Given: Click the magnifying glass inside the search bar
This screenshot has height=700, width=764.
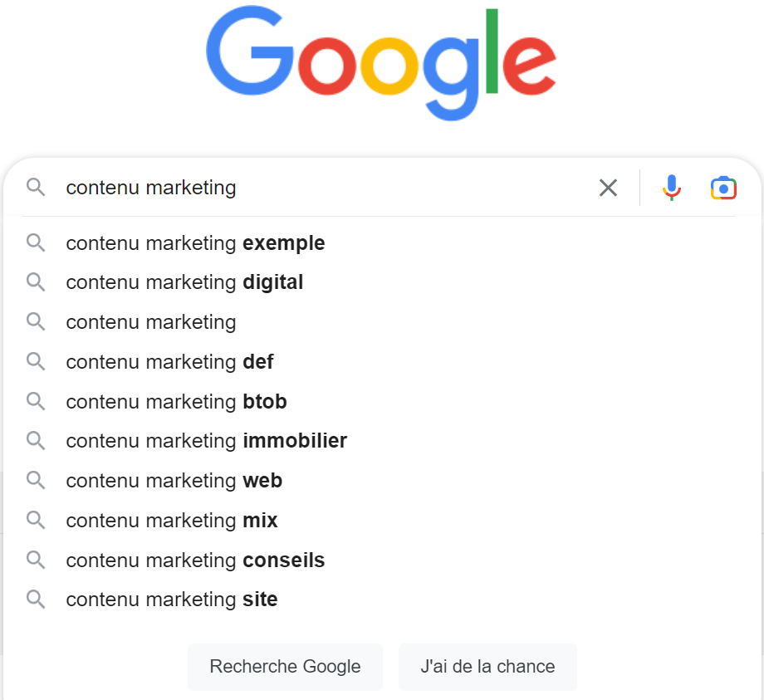Looking at the screenshot, I should pos(36,188).
